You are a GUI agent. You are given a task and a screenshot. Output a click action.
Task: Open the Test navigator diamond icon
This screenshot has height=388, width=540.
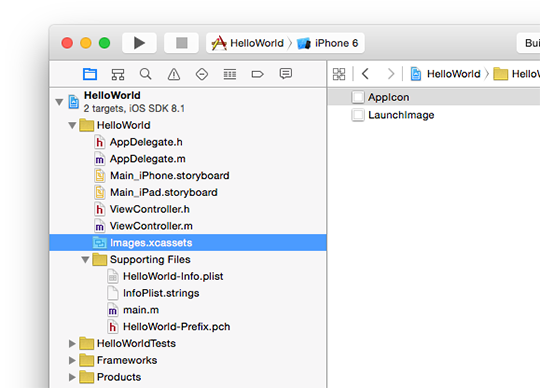coord(202,74)
